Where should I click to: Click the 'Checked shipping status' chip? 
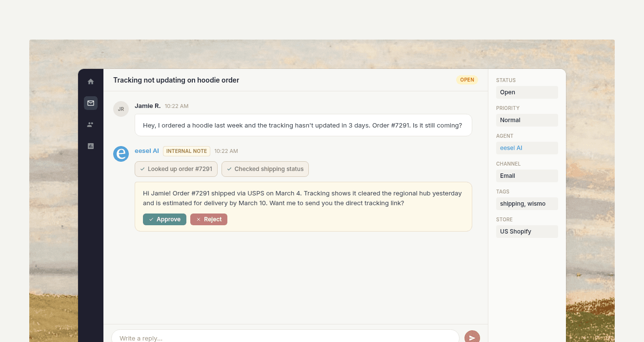click(265, 169)
